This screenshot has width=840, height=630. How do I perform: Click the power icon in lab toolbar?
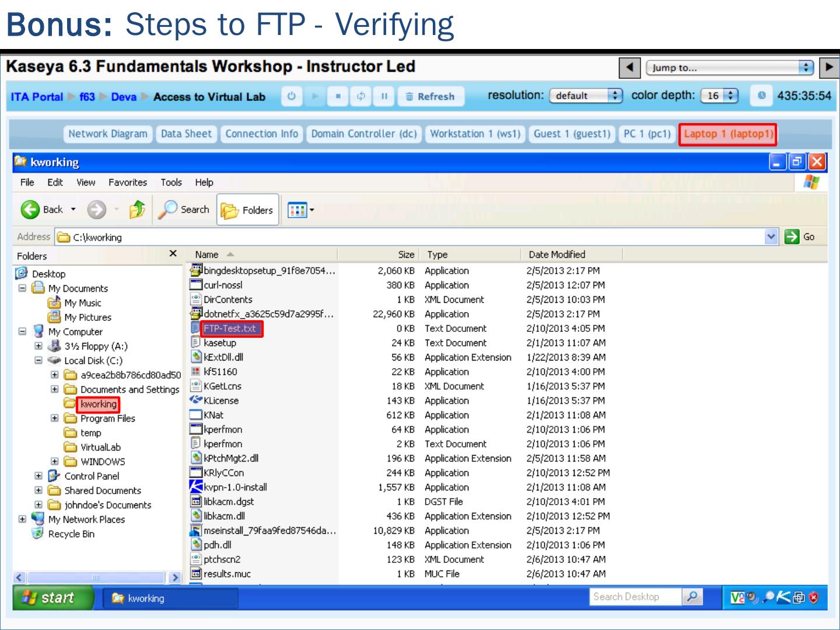[292, 96]
